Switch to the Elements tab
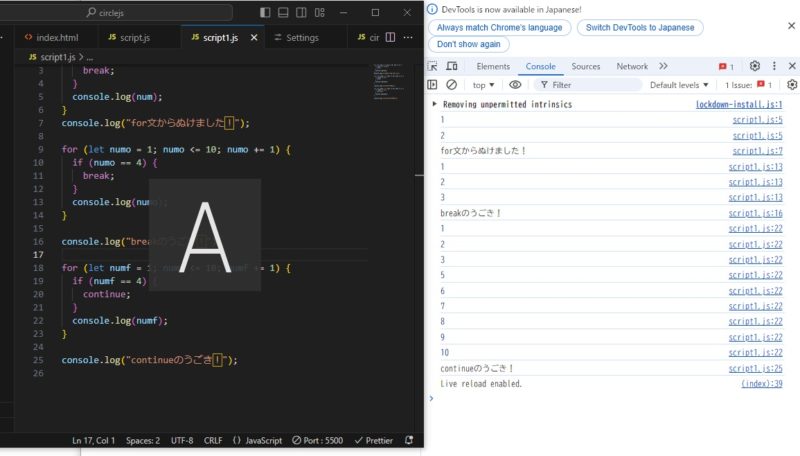Screen dimensions: 800x456 [493, 66]
